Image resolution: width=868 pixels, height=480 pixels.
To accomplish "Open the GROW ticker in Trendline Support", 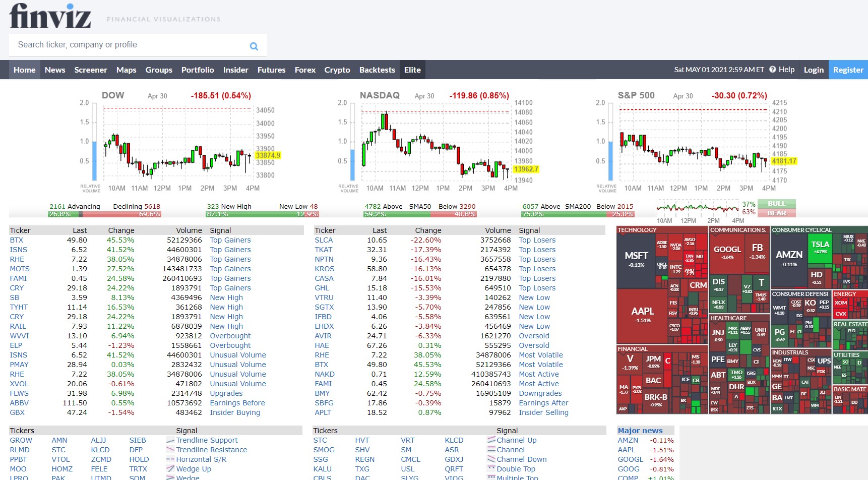I will (x=21, y=440).
